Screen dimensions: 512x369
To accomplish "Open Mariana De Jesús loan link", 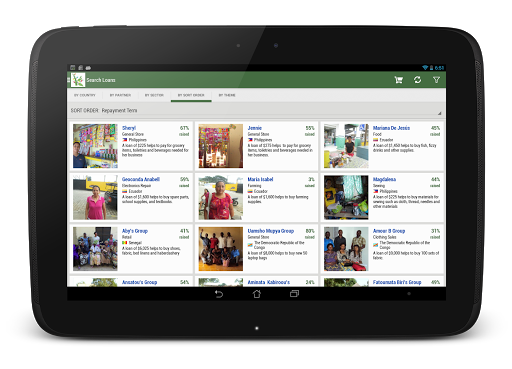I will (x=391, y=128).
